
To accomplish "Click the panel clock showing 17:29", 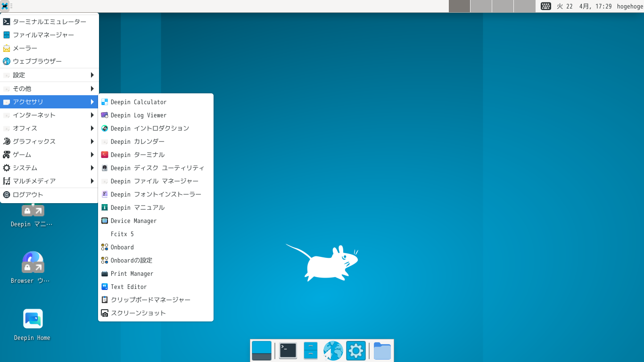I will tap(584, 6).
